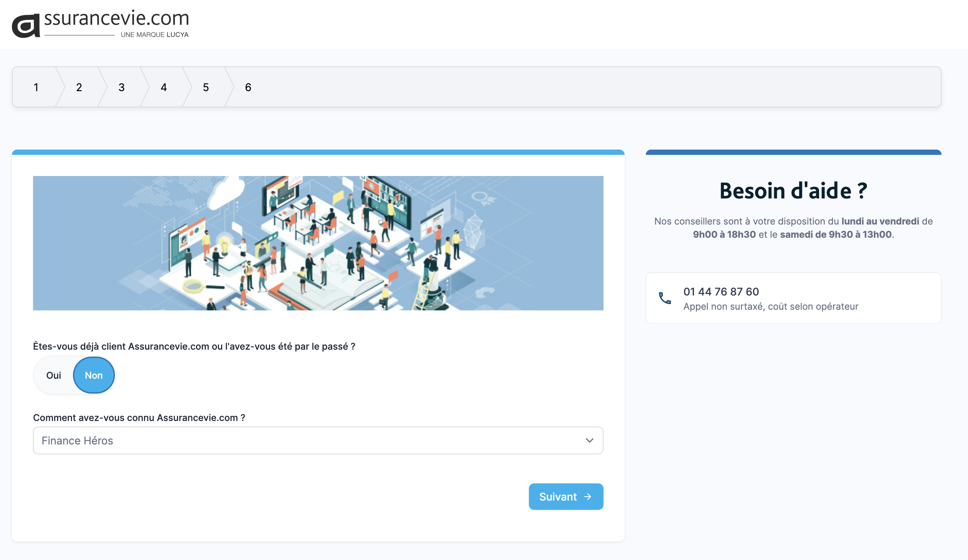
Task: Click the assurancevie.com logo icon
Action: (26, 25)
